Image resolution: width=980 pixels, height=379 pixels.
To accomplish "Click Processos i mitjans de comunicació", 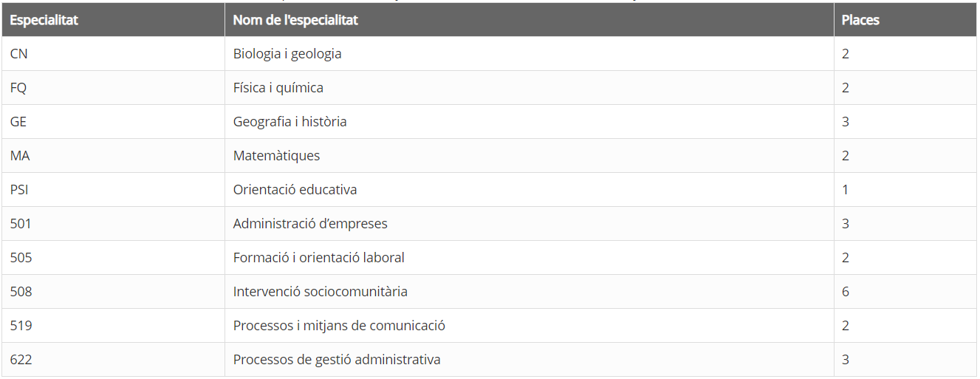I will [339, 326].
